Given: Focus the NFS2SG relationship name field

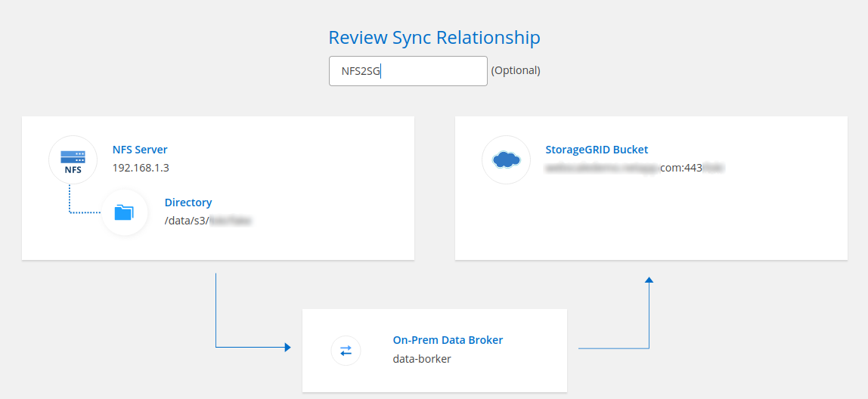Looking at the screenshot, I should point(408,71).
